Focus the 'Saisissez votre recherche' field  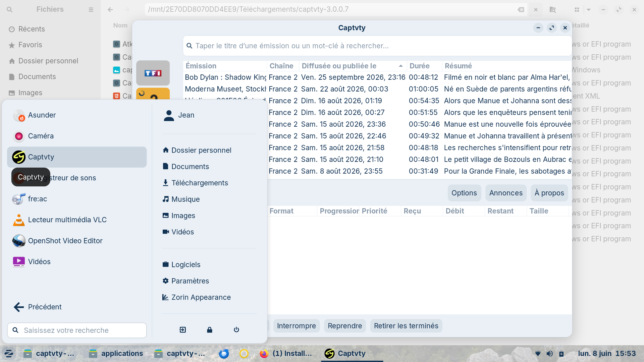click(77, 330)
